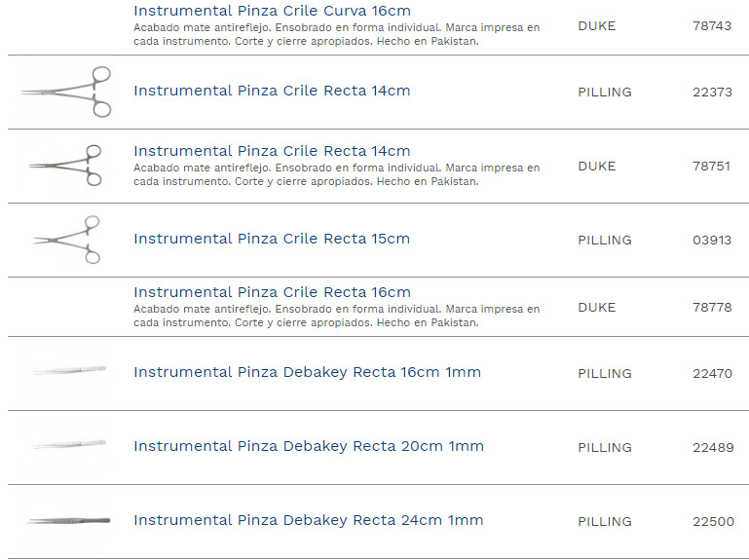Click the Debakey Recta 16cm 1mm thumbnail
The image size is (749, 560).
pyautogui.click(x=67, y=371)
